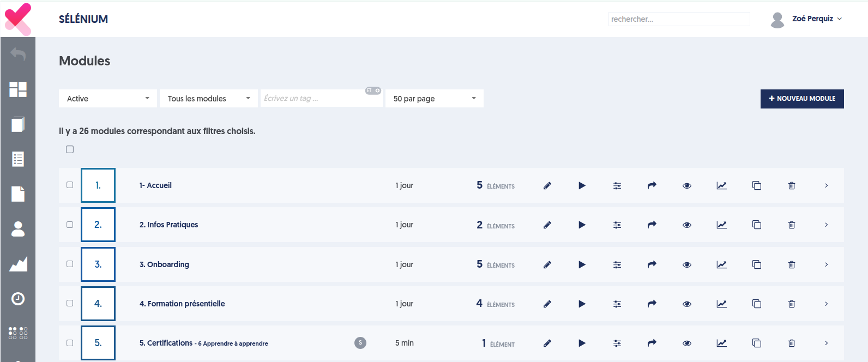Viewport: 868px width, 362px height.
Task: Edit the 2. Infos Pratiques module
Action: (547, 225)
